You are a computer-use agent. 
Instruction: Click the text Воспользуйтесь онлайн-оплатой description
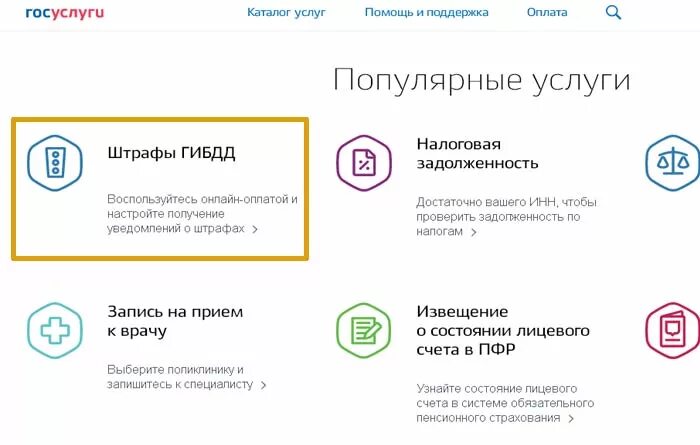(x=202, y=213)
